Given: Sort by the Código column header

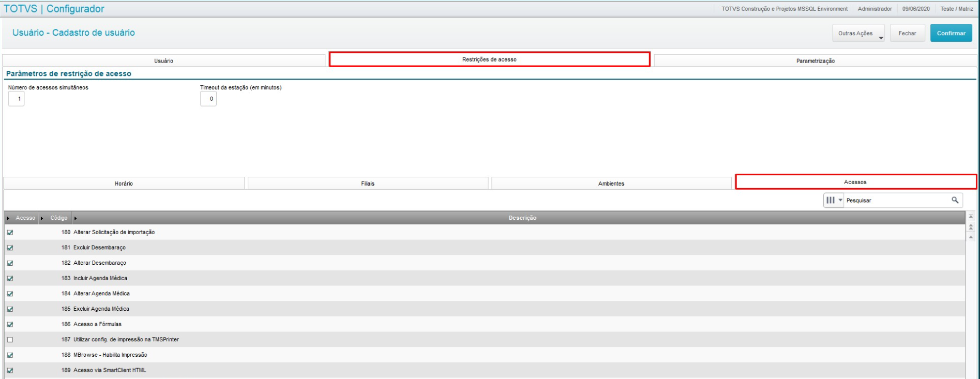Looking at the screenshot, I should click(x=59, y=218).
